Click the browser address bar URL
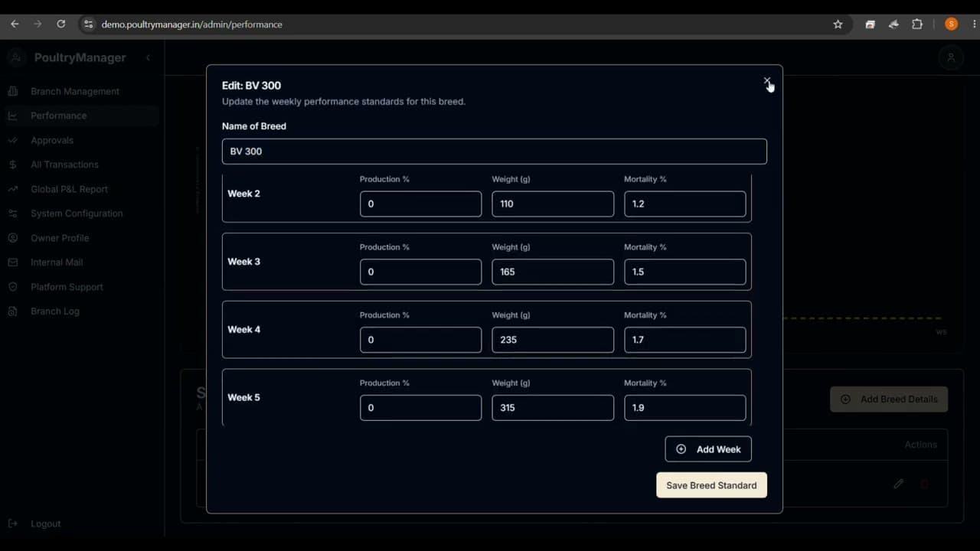Screen dimensions: 980x551 191,24
